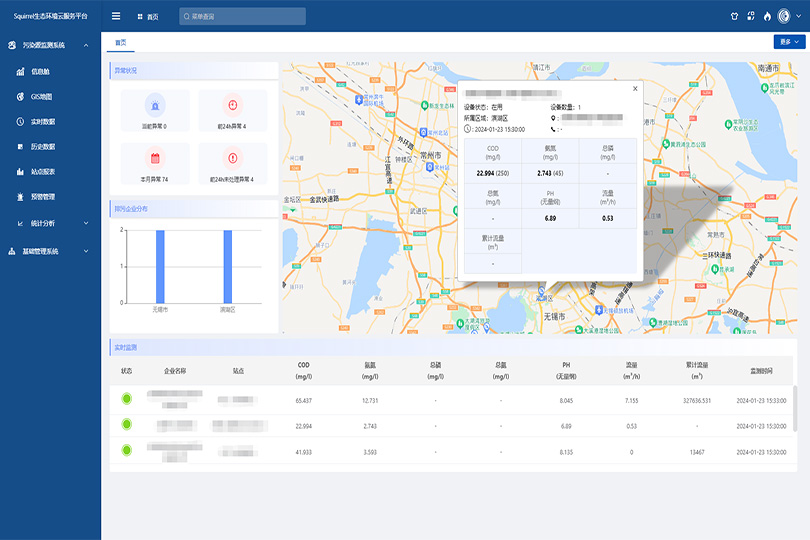
Task: Click the flame icon in top bar
Action: click(x=767, y=16)
